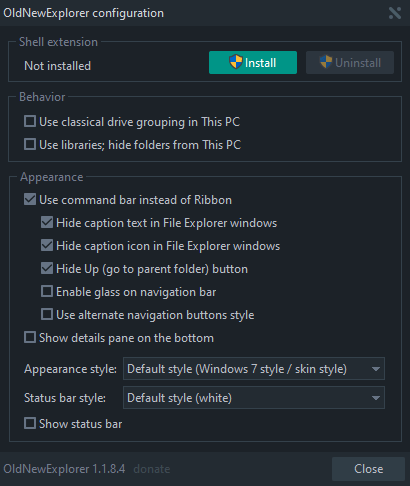This screenshot has height=486, width=410.
Task: Click the arrow of Status bar style combo
Action: coord(376,398)
